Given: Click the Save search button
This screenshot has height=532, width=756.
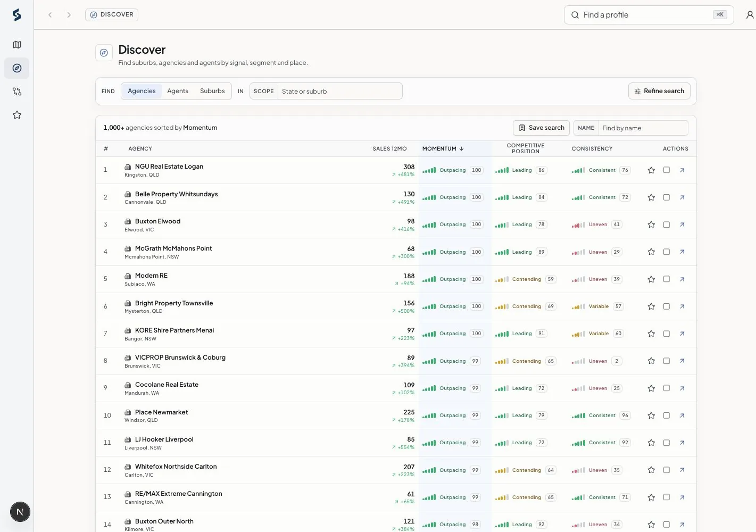Looking at the screenshot, I should click(x=541, y=128).
